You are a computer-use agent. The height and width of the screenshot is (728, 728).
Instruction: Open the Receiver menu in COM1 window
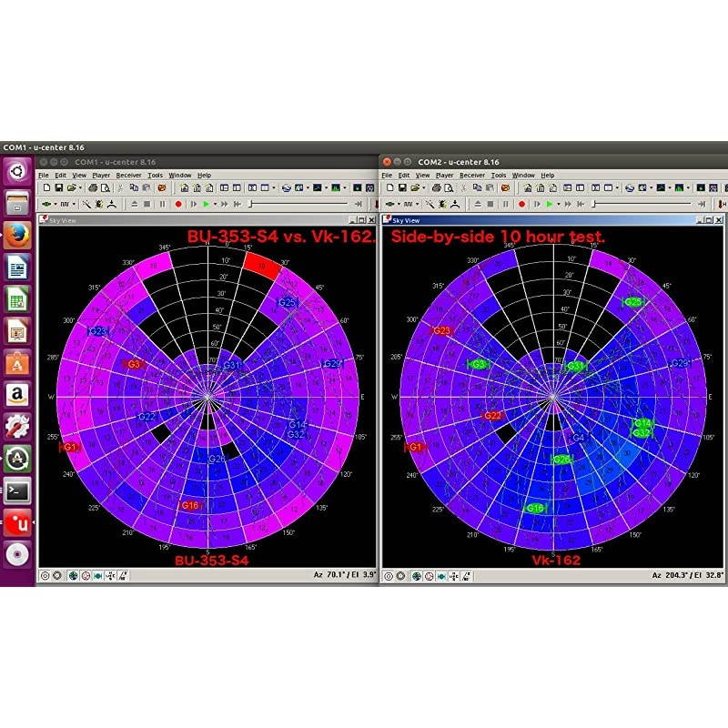coord(128,175)
